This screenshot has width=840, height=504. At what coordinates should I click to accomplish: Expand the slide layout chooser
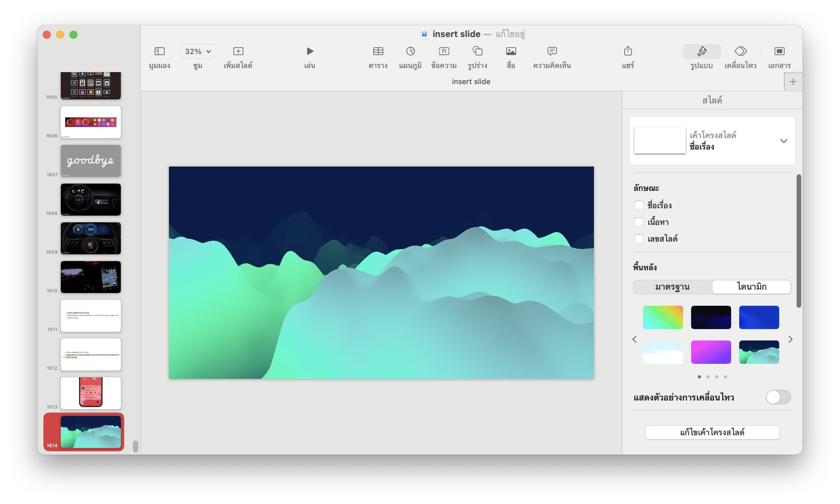(x=783, y=141)
